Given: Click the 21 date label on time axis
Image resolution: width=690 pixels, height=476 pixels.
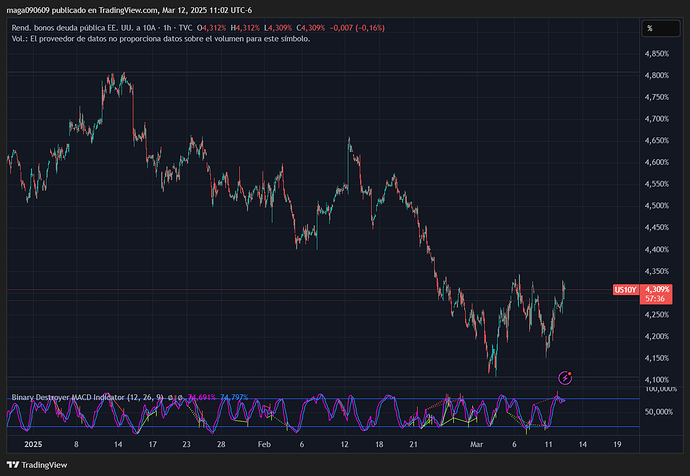Looking at the screenshot, I should [413, 444].
